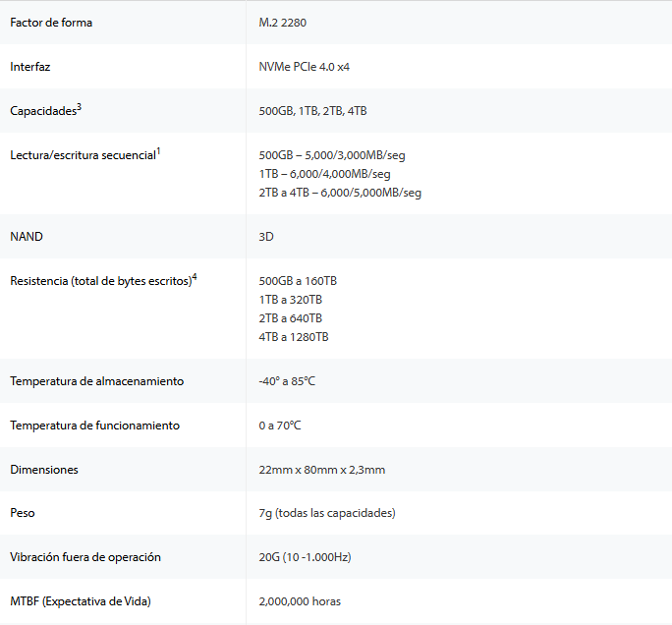Open footnote 4 beside Resistencia label
Screen dimensions: 672x625
click(x=195, y=277)
